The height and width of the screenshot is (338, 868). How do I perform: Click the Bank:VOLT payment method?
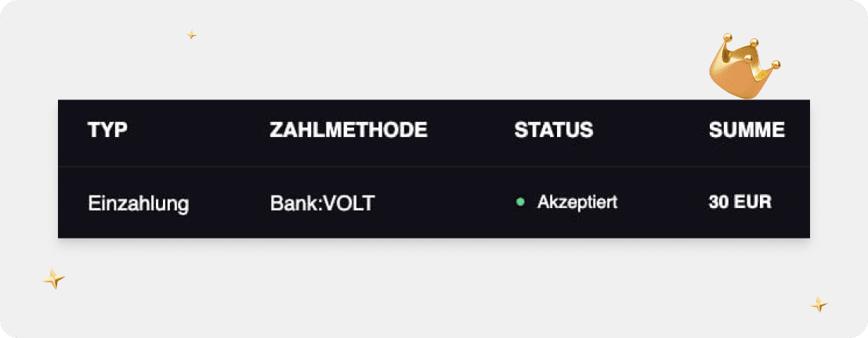tap(322, 203)
